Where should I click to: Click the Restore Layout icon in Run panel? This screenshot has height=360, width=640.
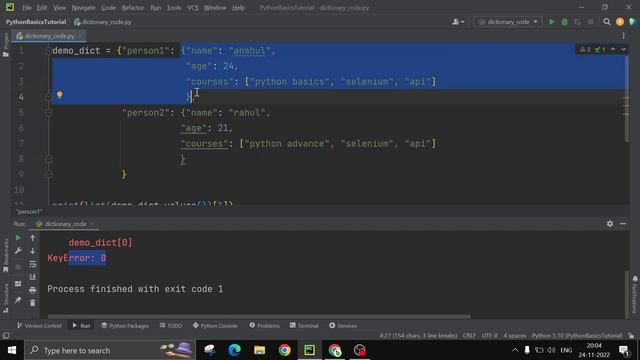coord(18,284)
